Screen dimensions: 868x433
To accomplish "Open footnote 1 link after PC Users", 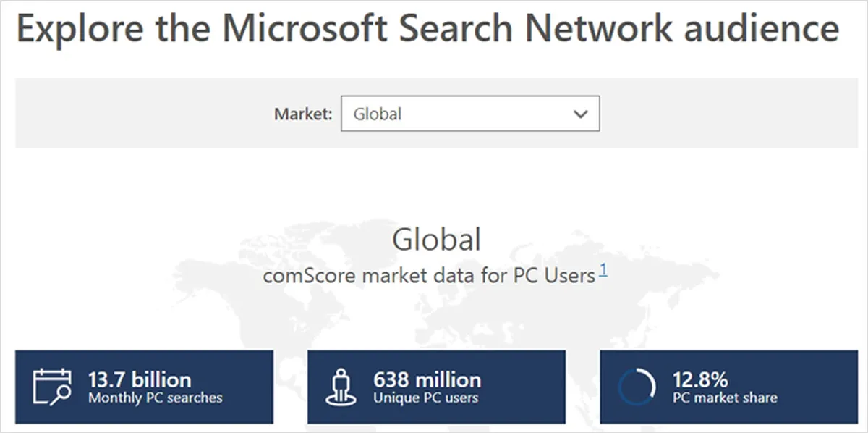I will (603, 271).
